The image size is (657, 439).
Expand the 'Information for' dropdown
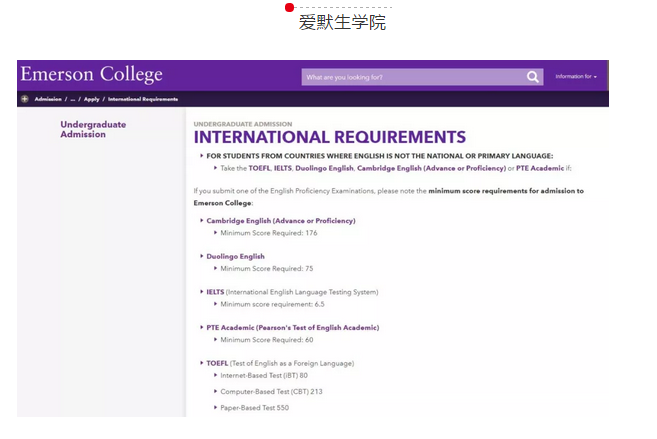tap(576, 77)
